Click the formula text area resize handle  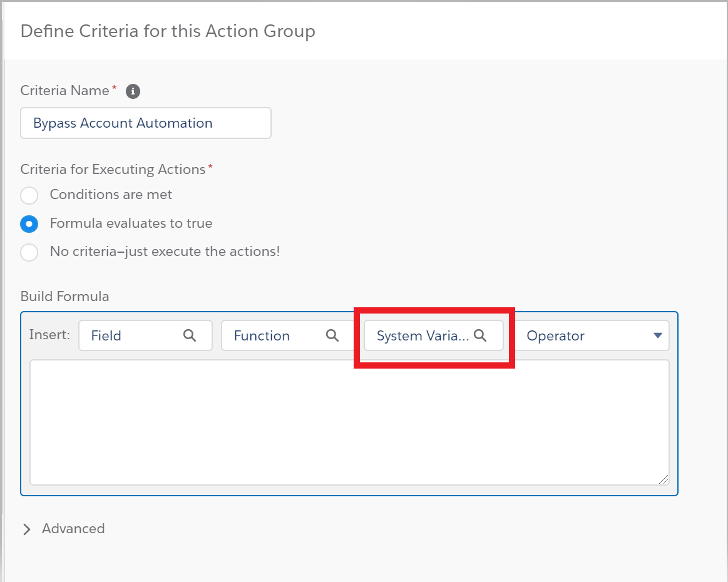(664, 479)
